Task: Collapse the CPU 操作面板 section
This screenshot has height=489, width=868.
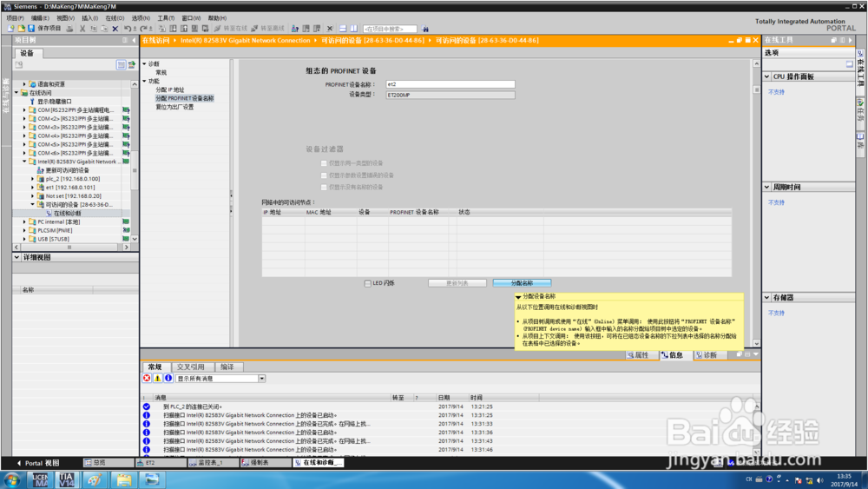Action: (767, 76)
